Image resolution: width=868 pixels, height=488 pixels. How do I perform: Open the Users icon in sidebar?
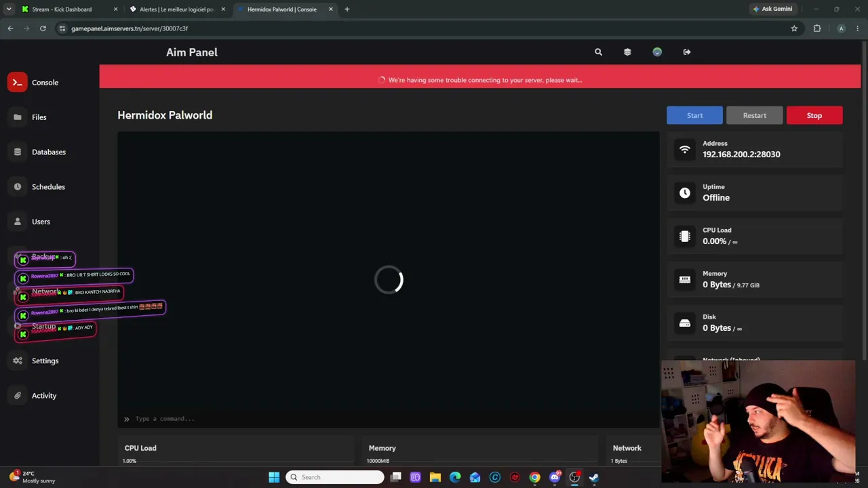click(18, 222)
